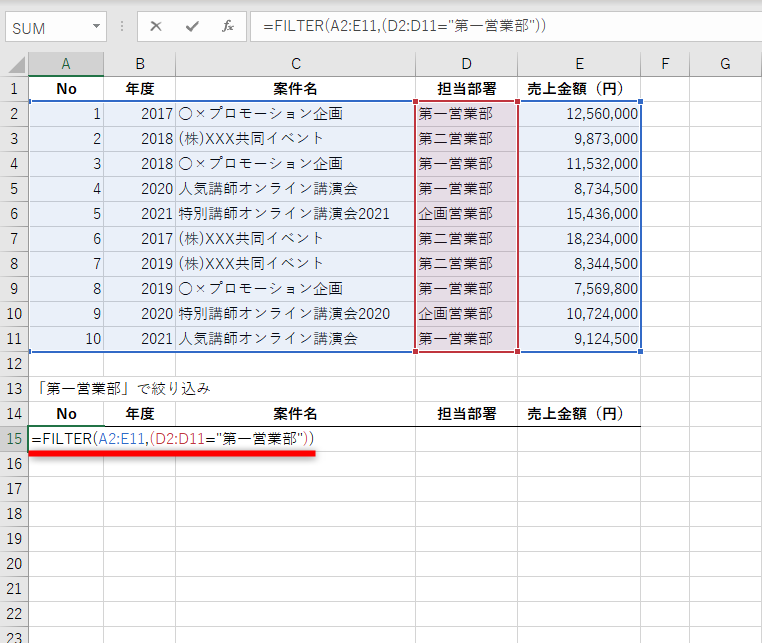Cancel formula entry with the X icon
Screen dimensions: 762x643
156,26
